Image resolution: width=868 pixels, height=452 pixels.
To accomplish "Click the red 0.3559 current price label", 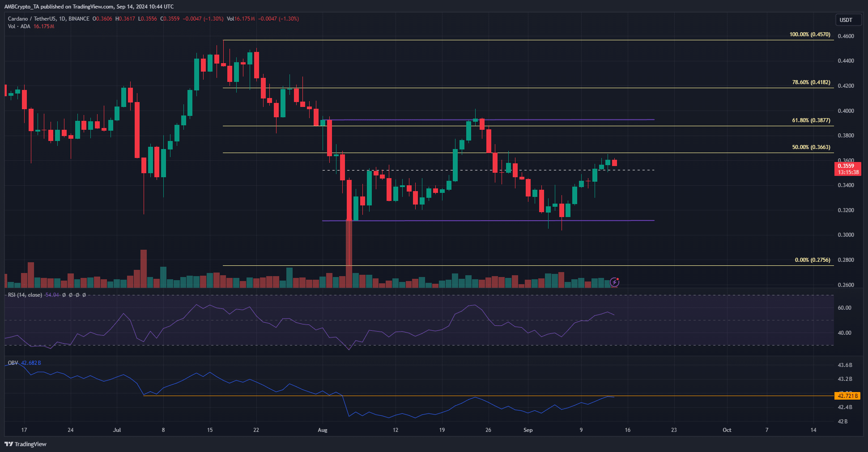I will click(846, 166).
